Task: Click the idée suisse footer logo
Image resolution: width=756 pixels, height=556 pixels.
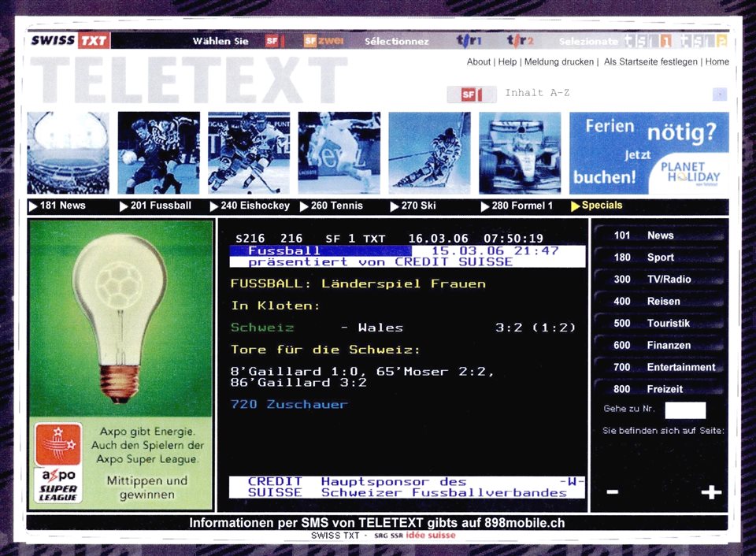Action: (431, 536)
